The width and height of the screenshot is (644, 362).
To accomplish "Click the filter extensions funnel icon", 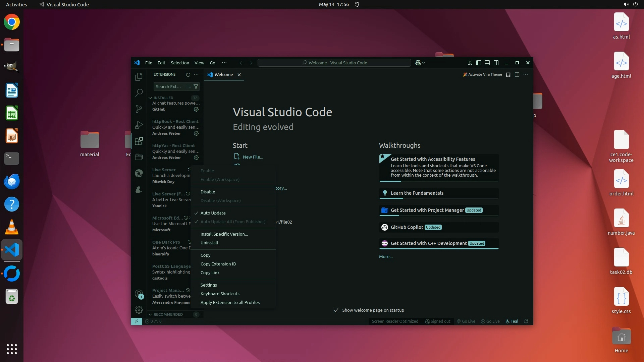I will (196, 86).
